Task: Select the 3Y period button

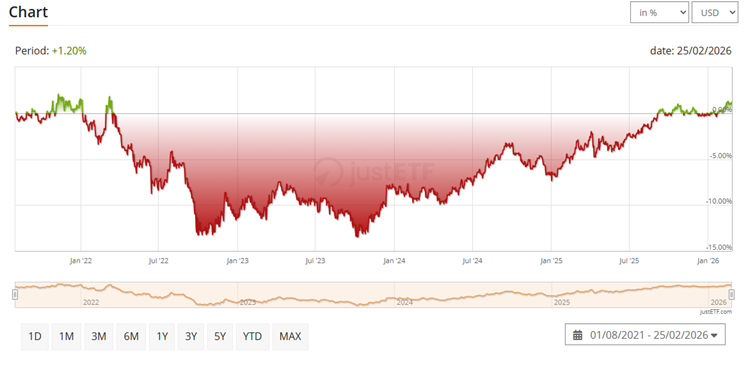Action: coord(191,336)
